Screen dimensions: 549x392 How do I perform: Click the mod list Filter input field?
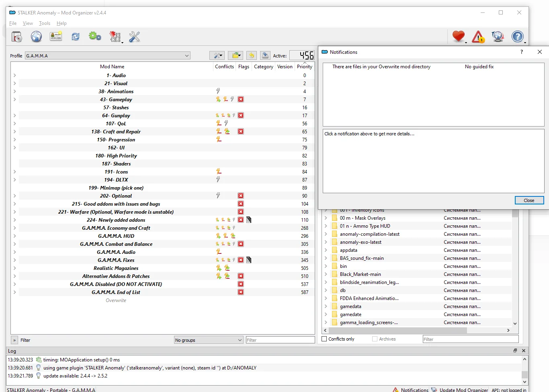click(x=280, y=340)
